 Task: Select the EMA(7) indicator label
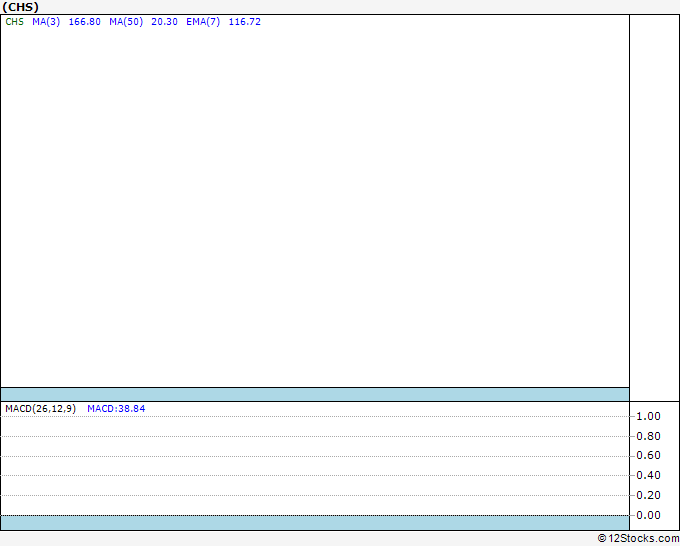click(x=203, y=22)
